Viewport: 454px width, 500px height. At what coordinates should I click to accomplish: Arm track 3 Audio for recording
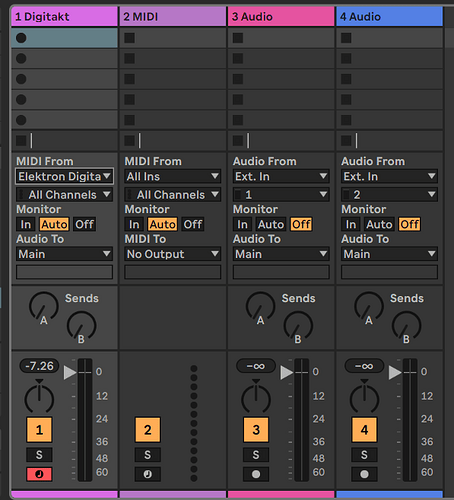click(256, 474)
